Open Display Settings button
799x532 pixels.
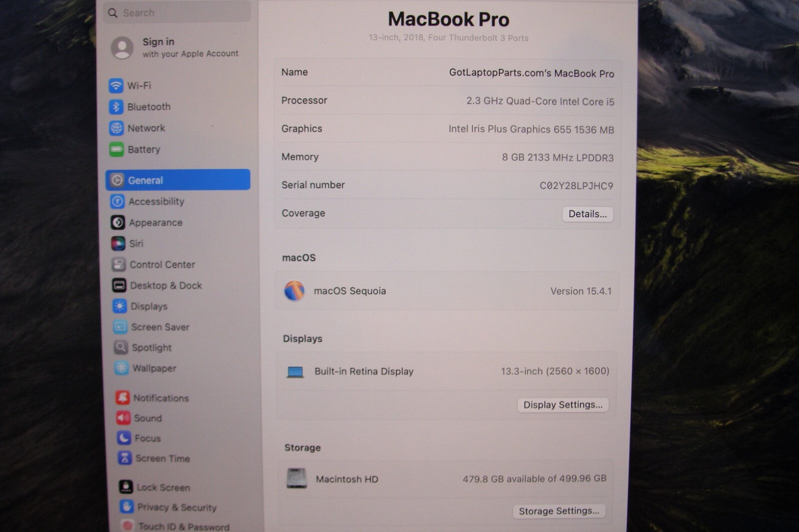pyautogui.click(x=563, y=405)
